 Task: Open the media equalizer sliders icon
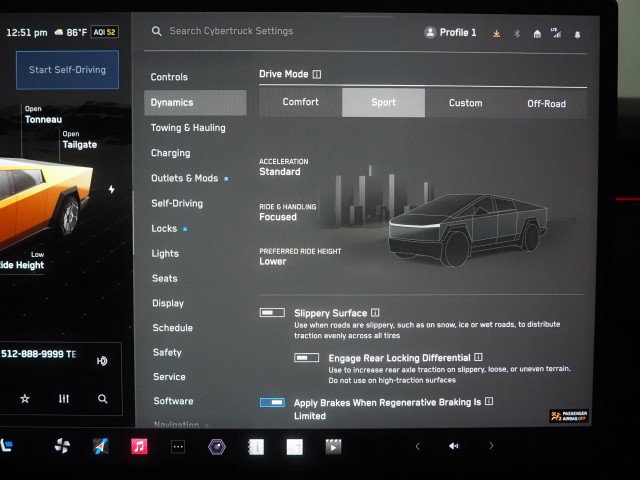pyautogui.click(x=64, y=399)
